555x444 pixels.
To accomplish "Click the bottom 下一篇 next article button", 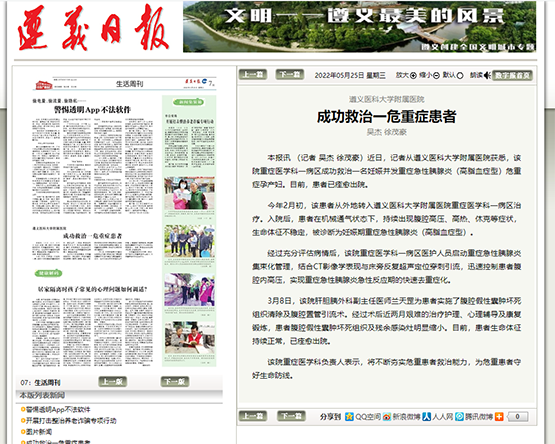I will 291,416.
